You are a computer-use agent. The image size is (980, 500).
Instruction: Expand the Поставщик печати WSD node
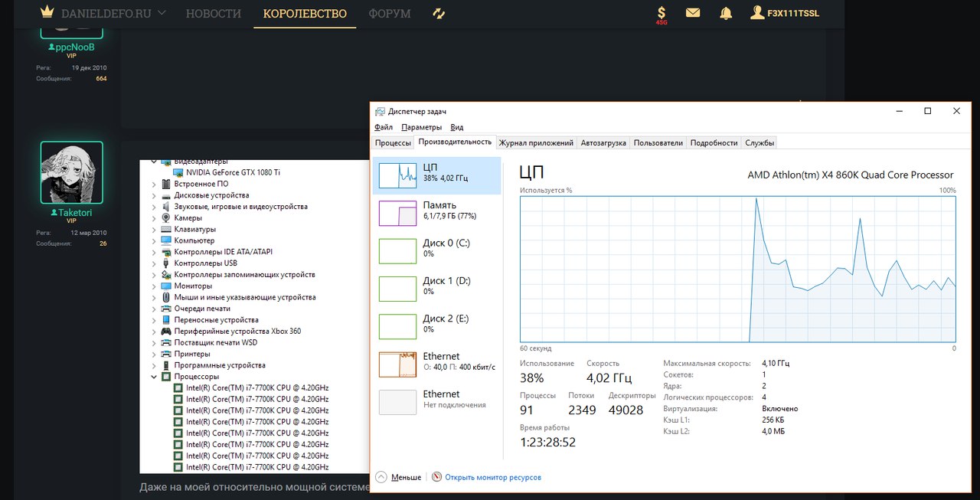(x=155, y=342)
